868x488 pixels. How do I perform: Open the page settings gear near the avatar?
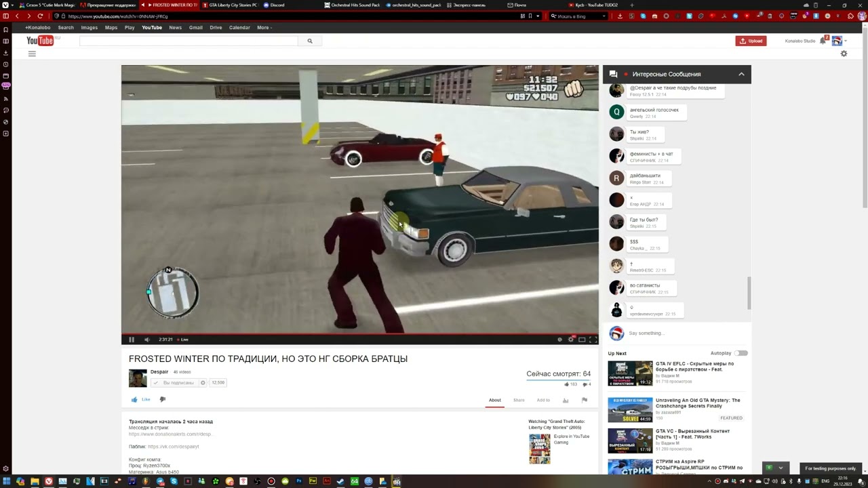click(844, 54)
